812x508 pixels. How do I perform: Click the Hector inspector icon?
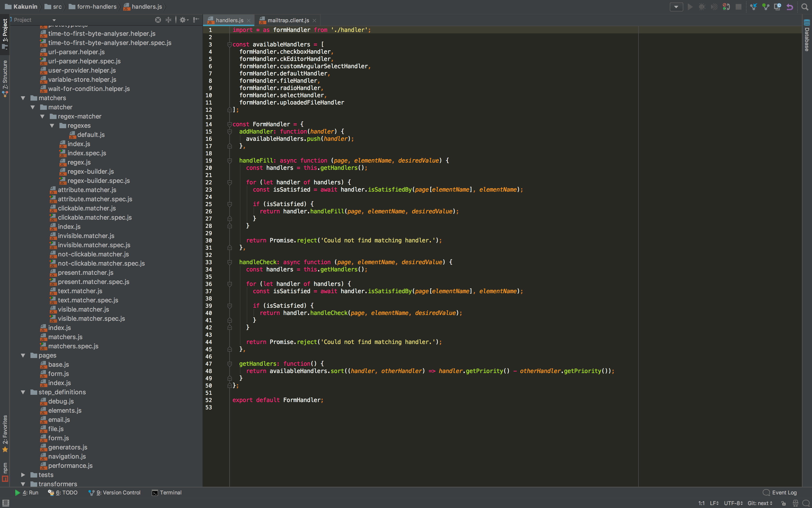[795, 503]
